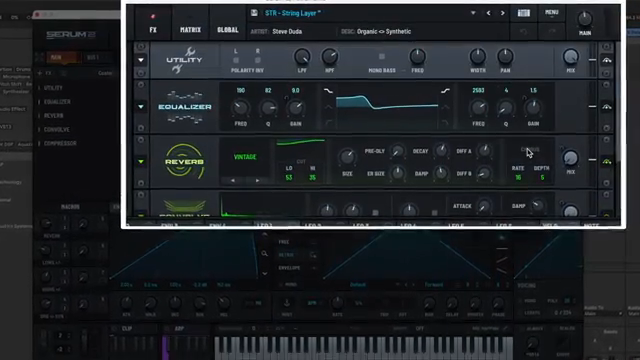Viewport: 640px width, 360px height.
Task: Click the Reverb chorus RATE value 16
Action: pyautogui.click(x=518, y=178)
